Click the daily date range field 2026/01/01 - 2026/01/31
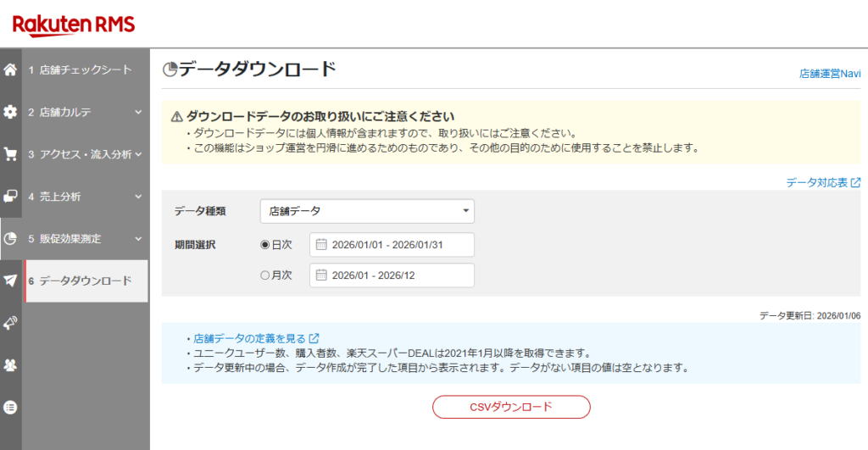868x450 pixels. click(392, 245)
